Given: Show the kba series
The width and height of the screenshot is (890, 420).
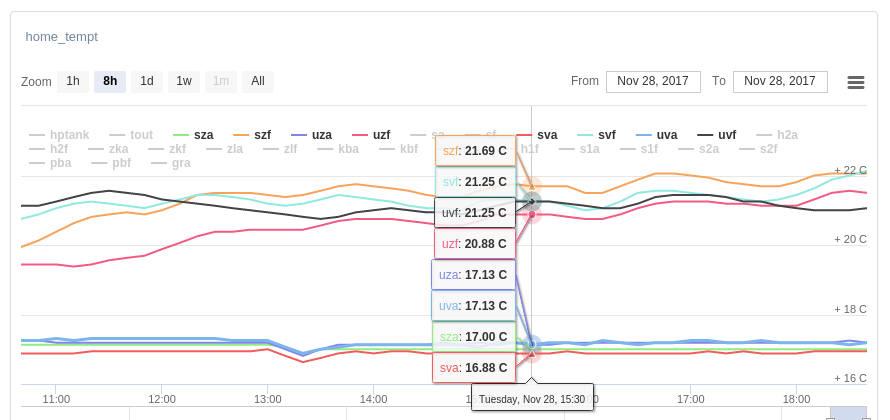Looking at the screenshot, I should pyautogui.click(x=338, y=149).
